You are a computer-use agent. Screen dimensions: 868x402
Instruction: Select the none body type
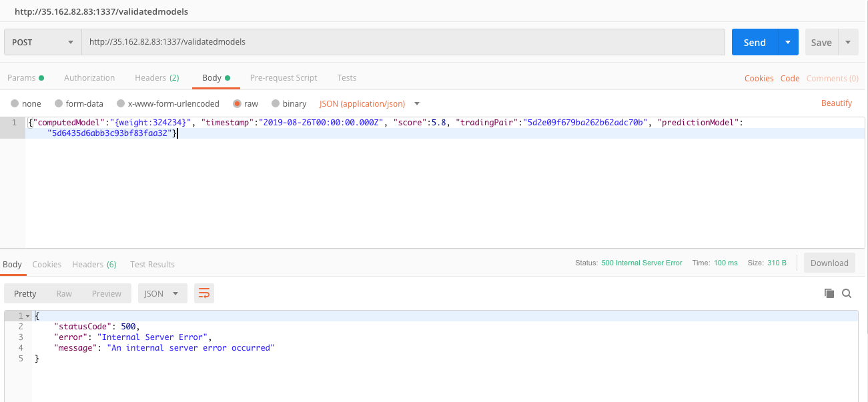(x=25, y=104)
